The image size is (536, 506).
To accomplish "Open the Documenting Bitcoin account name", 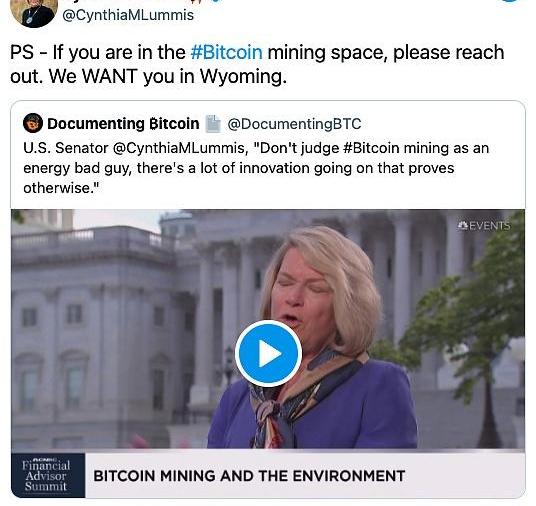I will pyautogui.click(x=123, y=123).
